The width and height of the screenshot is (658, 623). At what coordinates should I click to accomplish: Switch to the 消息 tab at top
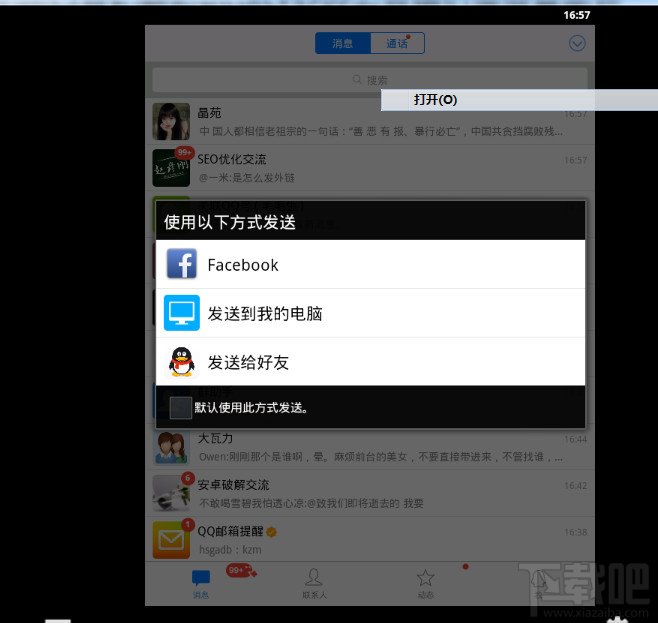pos(342,43)
